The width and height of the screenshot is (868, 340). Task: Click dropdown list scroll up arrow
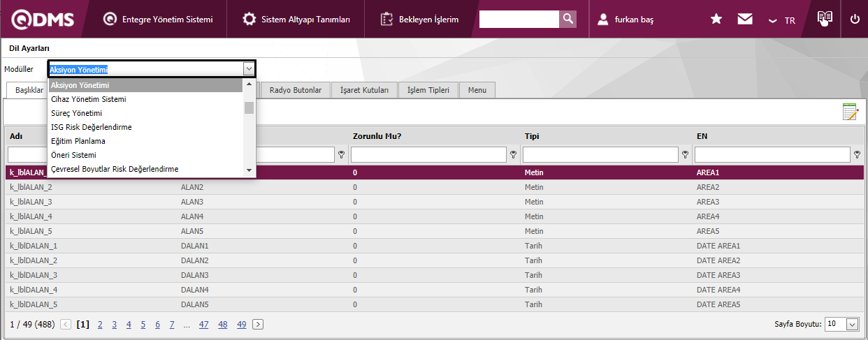[249, 84]
